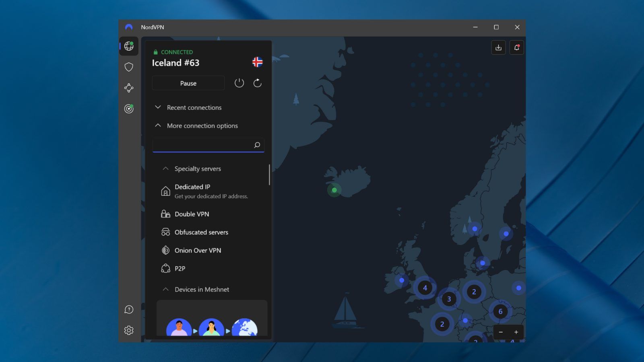644x362 pixels.
Task: Click the NordVPN logo in title bar
Action: tap(129, 27)
